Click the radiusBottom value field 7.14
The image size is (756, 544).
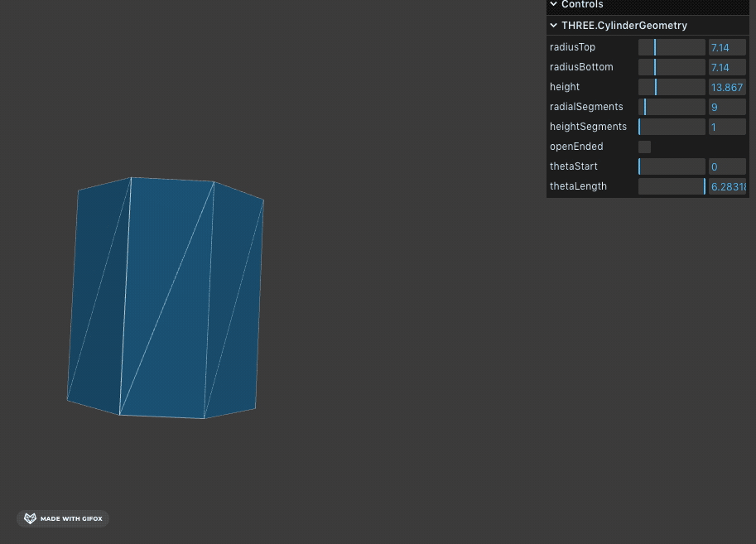pos(727,67)
